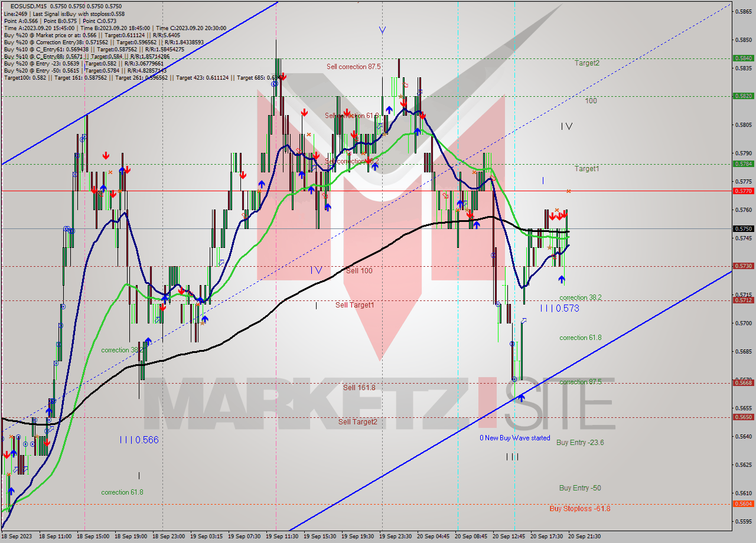Select the 'Sell Target2' label
The image size is (756, 543).
coord(357,421)
